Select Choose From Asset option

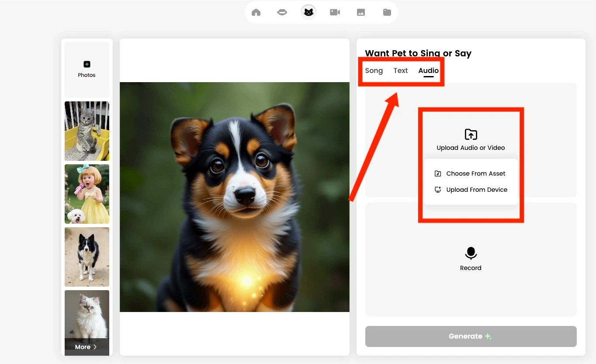pyautogui.click(x=475, y=173)
